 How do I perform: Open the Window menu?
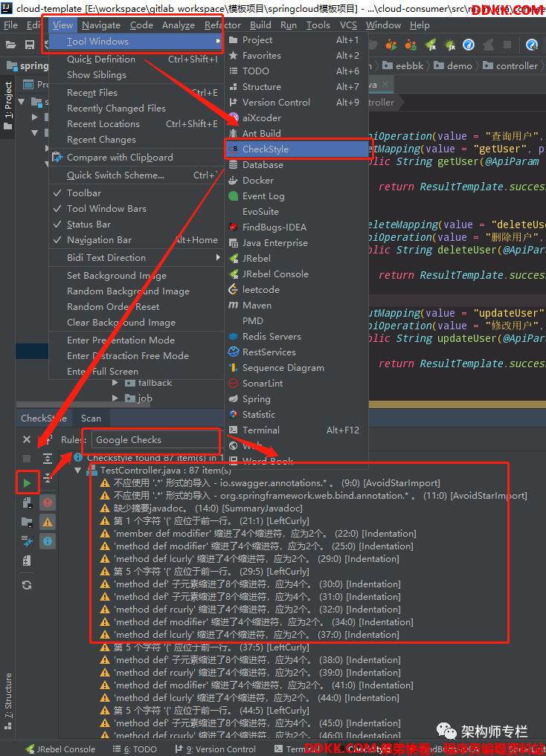(x=383, y=25)
